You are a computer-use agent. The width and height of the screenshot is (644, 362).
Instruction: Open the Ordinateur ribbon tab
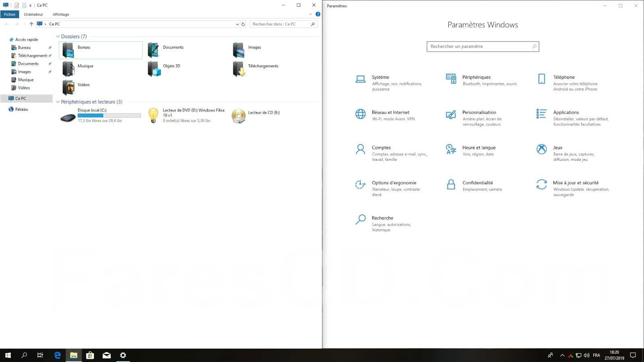click(x=33, y=14)
